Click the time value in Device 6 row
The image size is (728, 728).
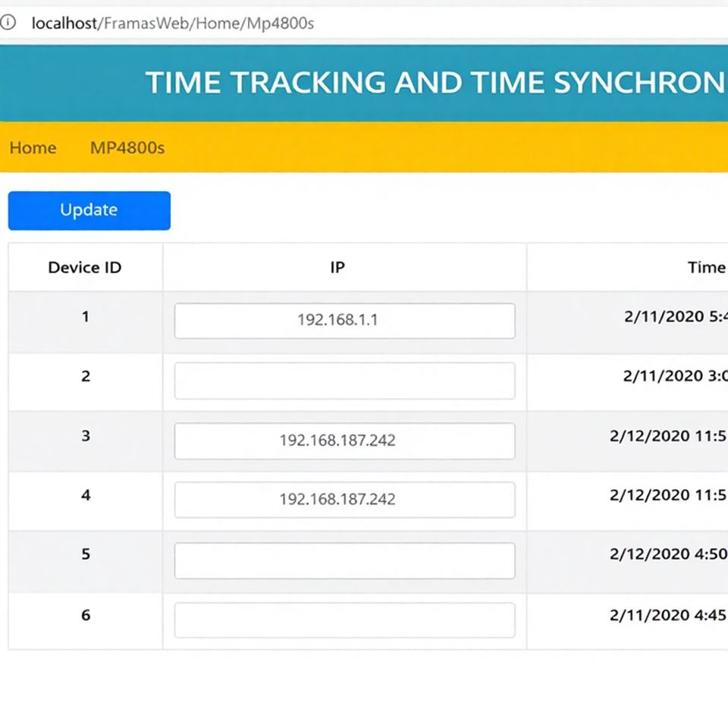tap(668, 615)
